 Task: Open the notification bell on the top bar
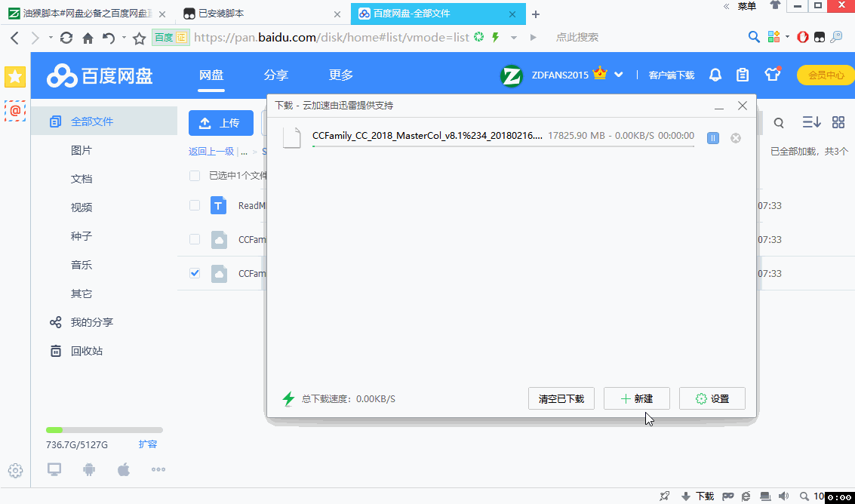[x=715, y=75]
